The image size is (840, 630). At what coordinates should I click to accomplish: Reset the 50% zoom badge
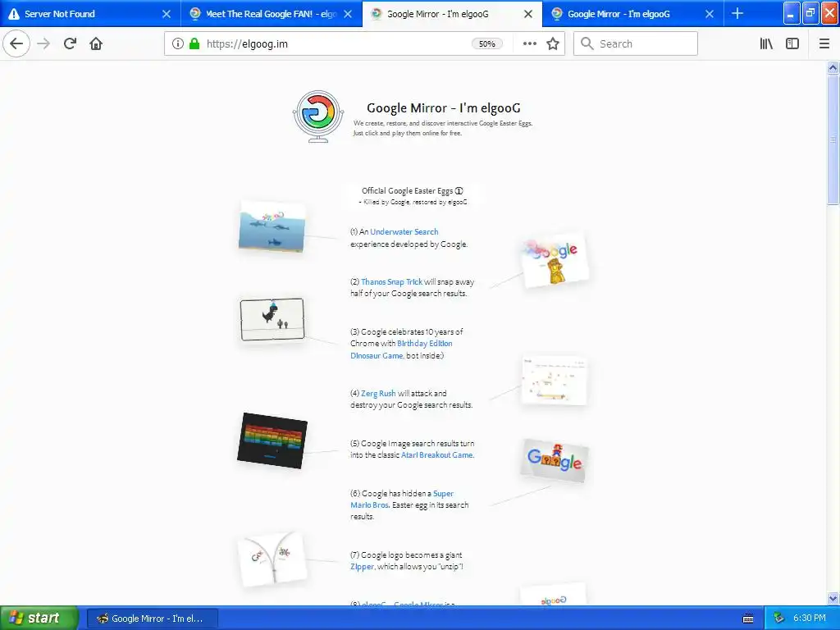click(x=486, y=44)
